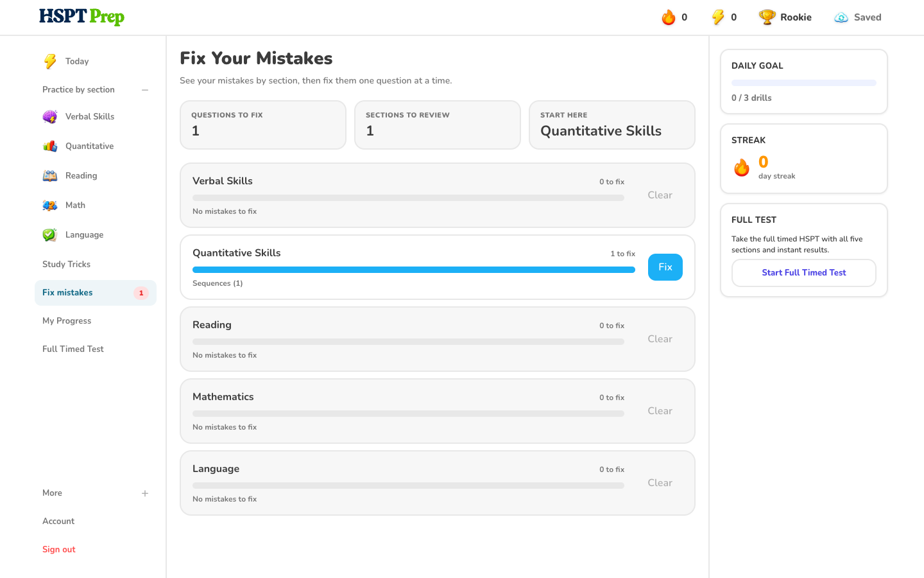
Task: Click the Verbal Skills section heading
Action: (223, 181)
